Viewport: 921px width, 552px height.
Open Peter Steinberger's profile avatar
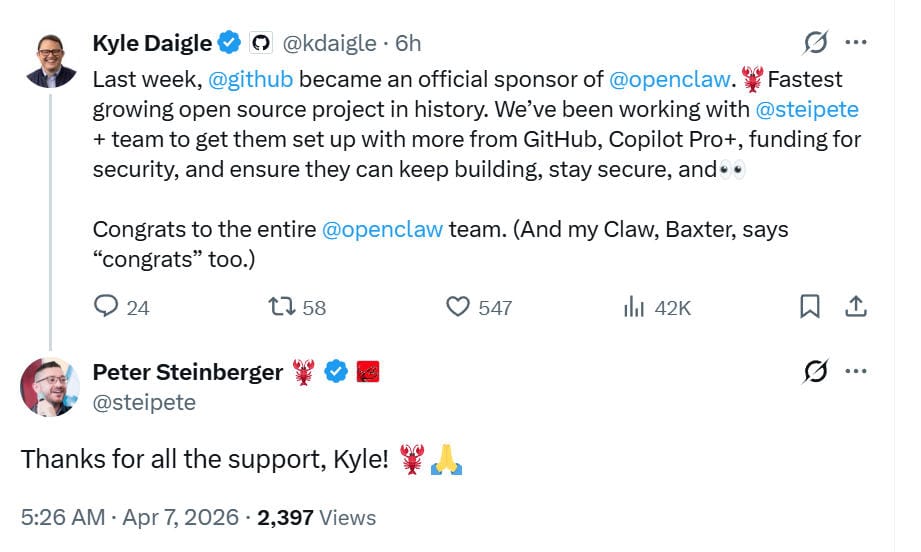(x=50, y=387)
